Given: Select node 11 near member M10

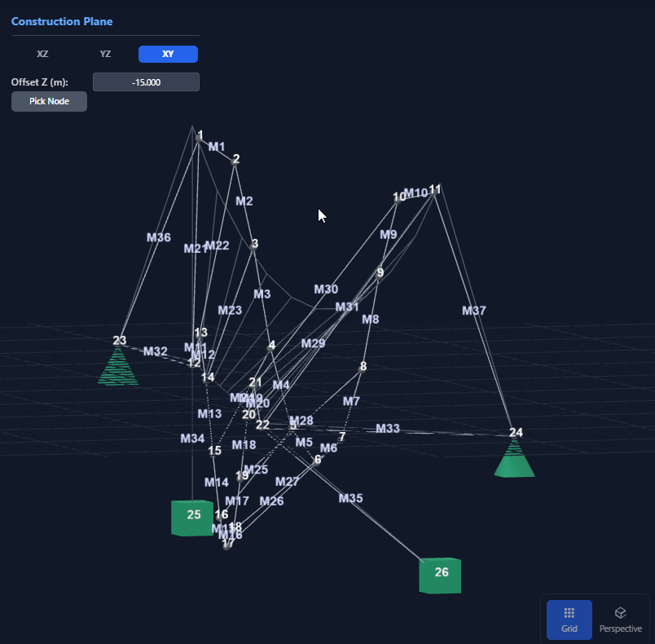Looking at the screenshot, I should (x=434, y=190).
